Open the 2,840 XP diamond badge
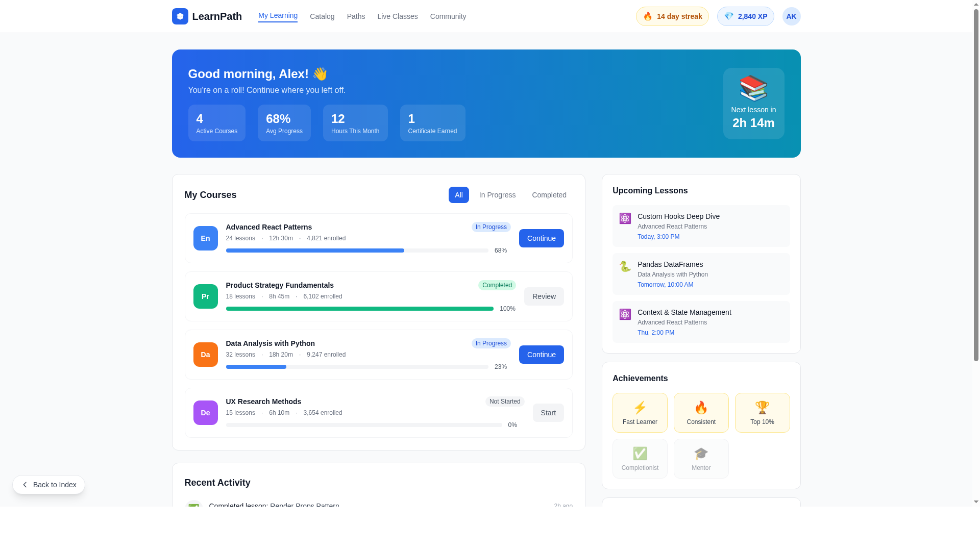 coord(745,16)
